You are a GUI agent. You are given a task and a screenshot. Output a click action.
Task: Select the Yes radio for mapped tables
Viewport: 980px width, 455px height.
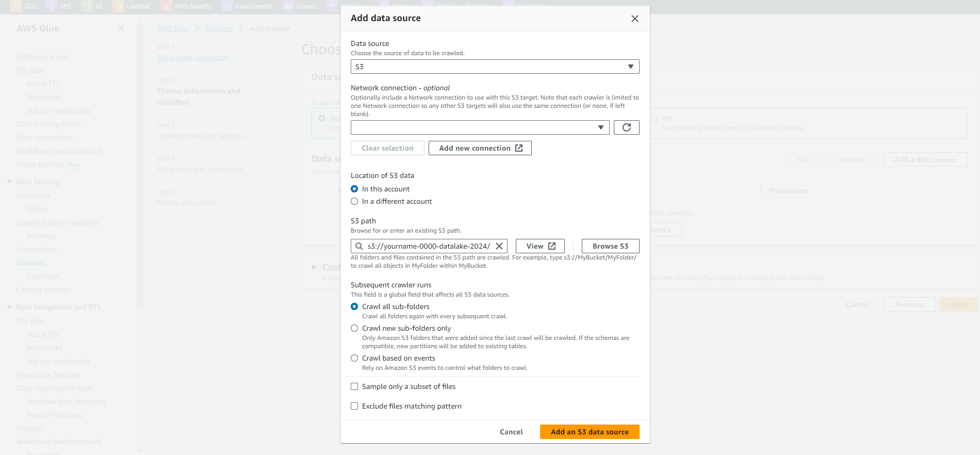pos(654,118)
